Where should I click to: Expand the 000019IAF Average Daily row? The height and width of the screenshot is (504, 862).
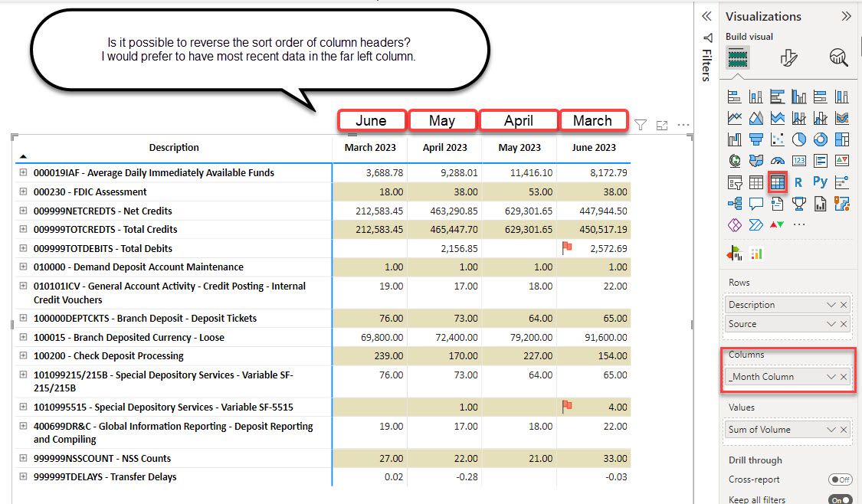[23, 172]
